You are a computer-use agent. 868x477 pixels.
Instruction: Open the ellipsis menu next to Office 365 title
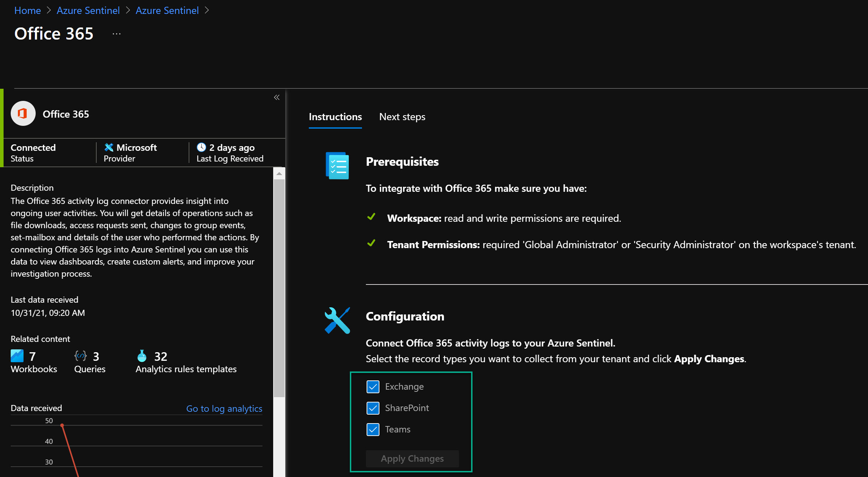coord(117,34)
